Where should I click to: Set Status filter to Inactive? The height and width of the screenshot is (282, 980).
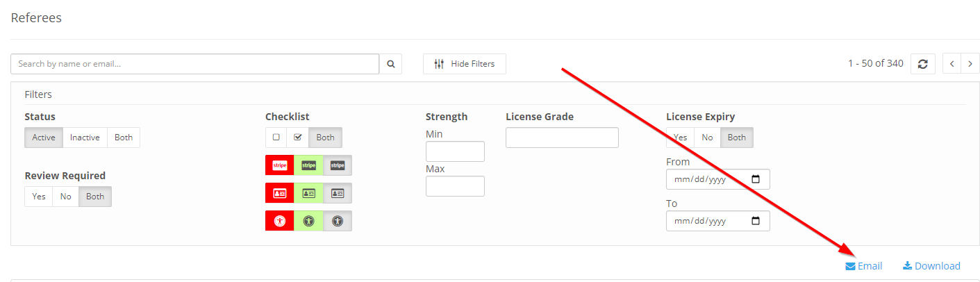point(85,138)
